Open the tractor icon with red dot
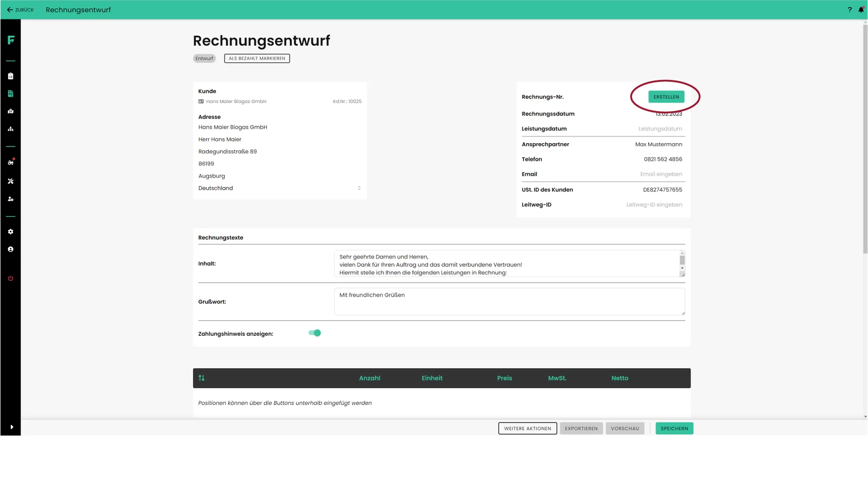The width and height of the screenshot is (868, 488). (10, 162)
